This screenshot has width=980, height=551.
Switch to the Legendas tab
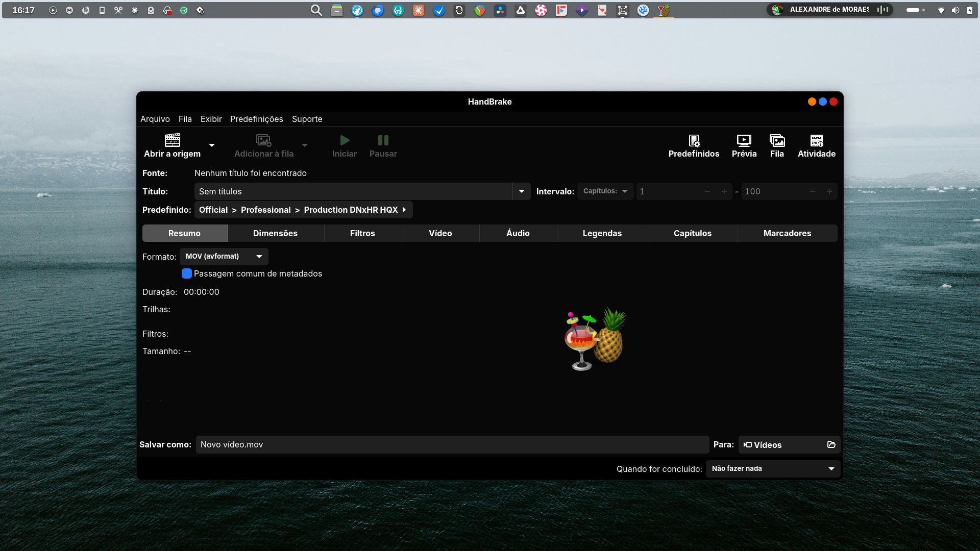point(602,233)
